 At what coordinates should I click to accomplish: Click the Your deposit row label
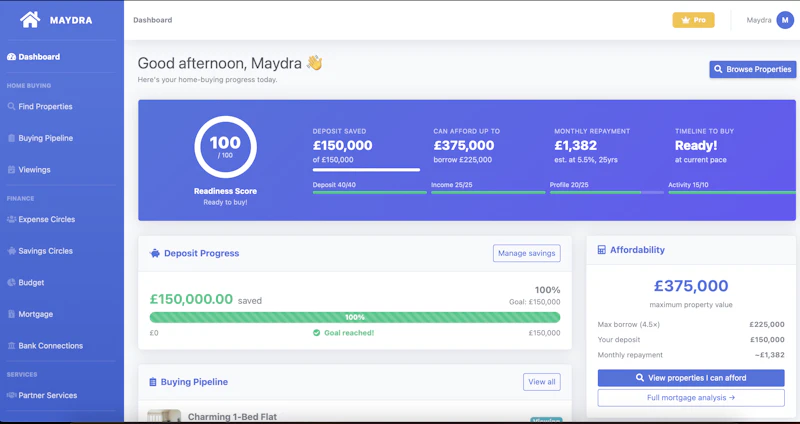pyautogui.click(x=618, y=340)
